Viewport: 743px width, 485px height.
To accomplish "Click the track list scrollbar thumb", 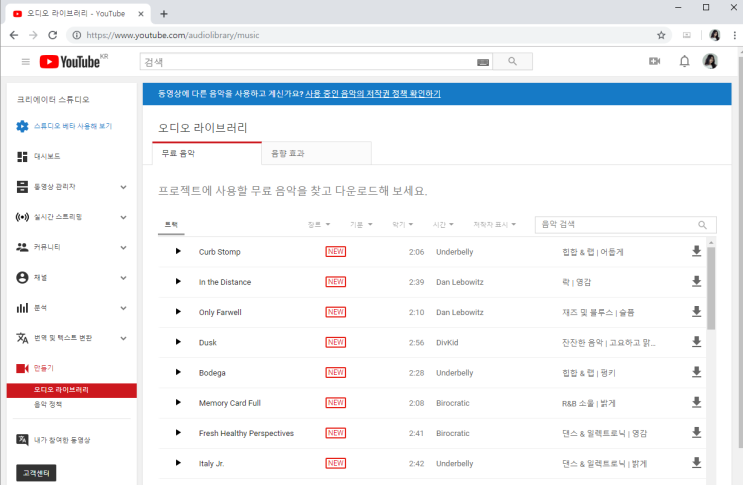I will [711, 288].
